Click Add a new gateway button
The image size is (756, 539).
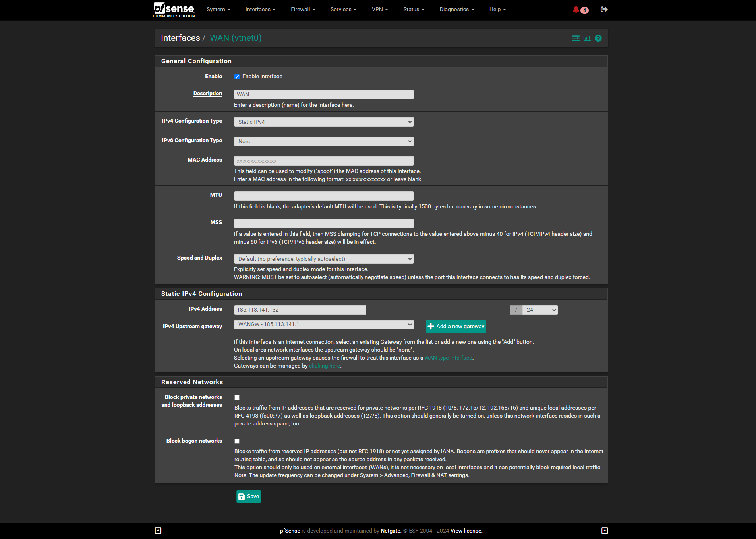pyautogui.click(x=456, y=327)
